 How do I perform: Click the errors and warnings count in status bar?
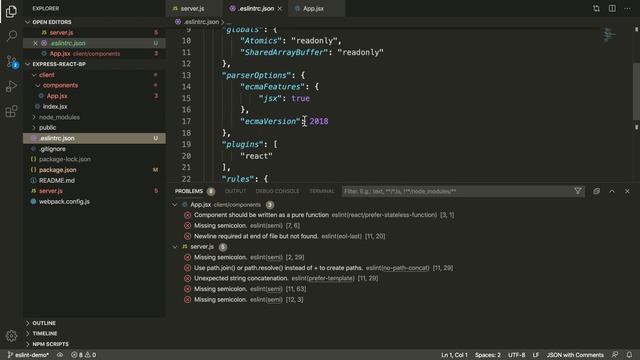click(x=84, y=355)
